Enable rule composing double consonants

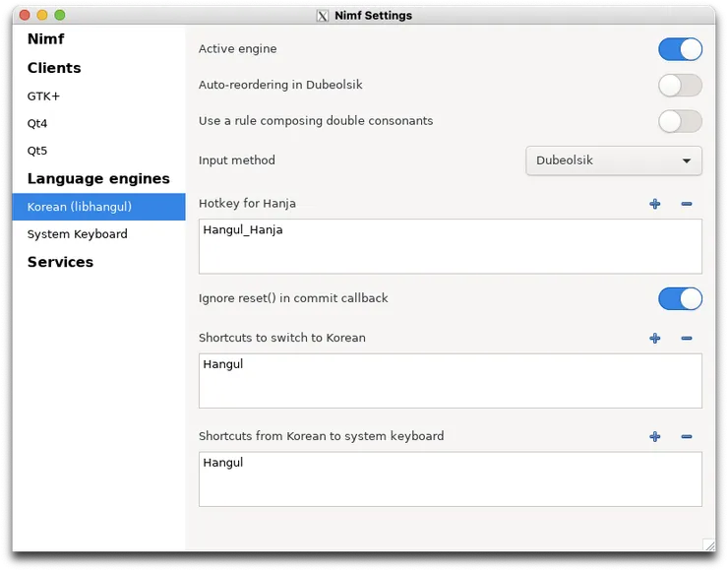[x=680, y=121]
